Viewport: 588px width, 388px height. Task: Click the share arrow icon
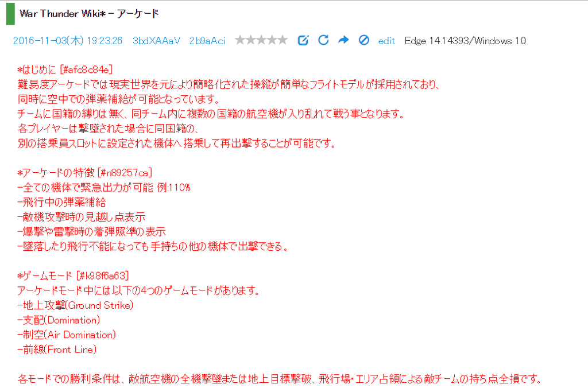tap(343, 40)
